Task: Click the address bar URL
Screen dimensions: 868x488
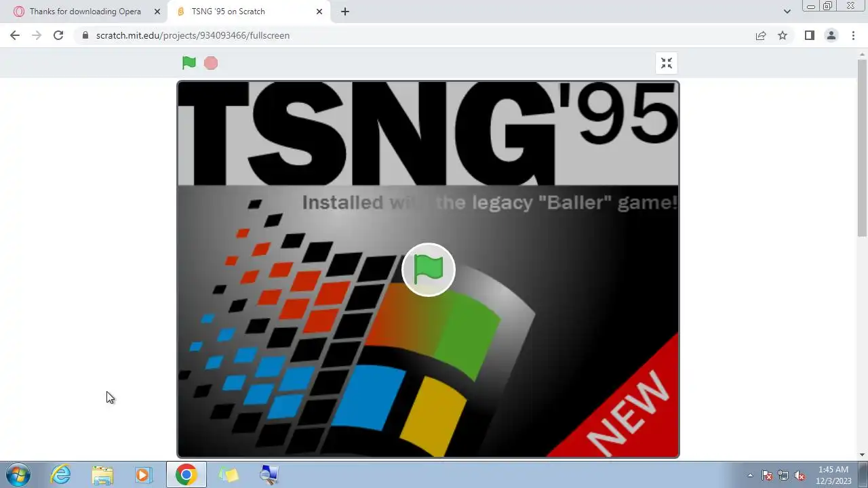Action: click(x=193, y=35)
